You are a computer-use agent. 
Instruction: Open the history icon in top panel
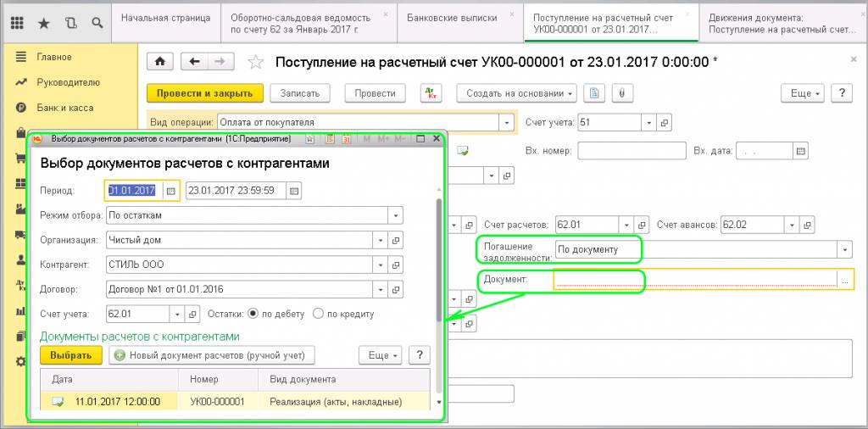(x=71, y=23)
